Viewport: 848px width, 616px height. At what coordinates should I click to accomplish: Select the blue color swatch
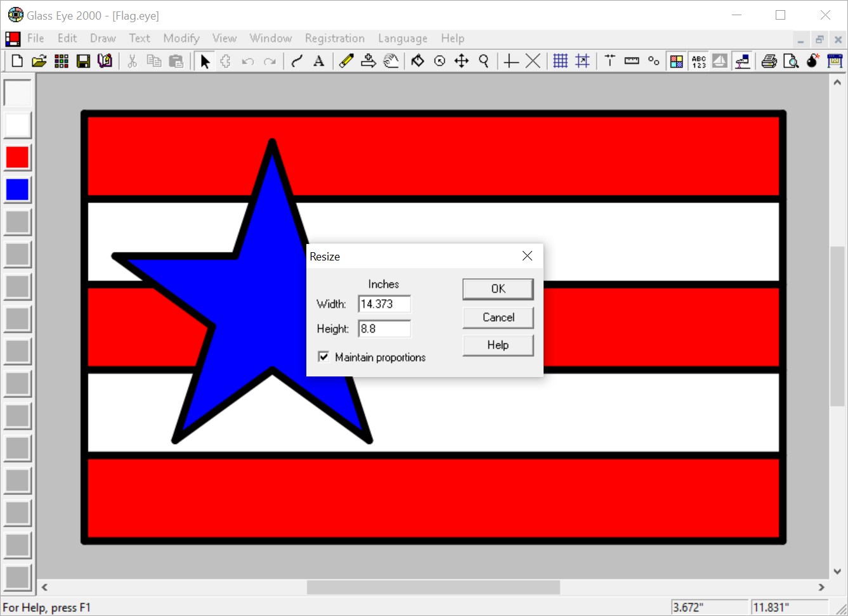pos(18,189)
